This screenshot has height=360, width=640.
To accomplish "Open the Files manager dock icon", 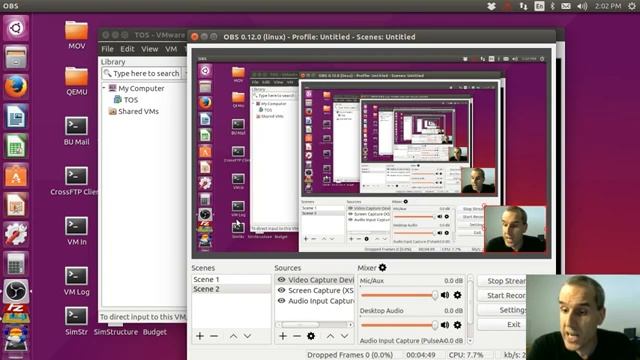I will coord(16,58).
